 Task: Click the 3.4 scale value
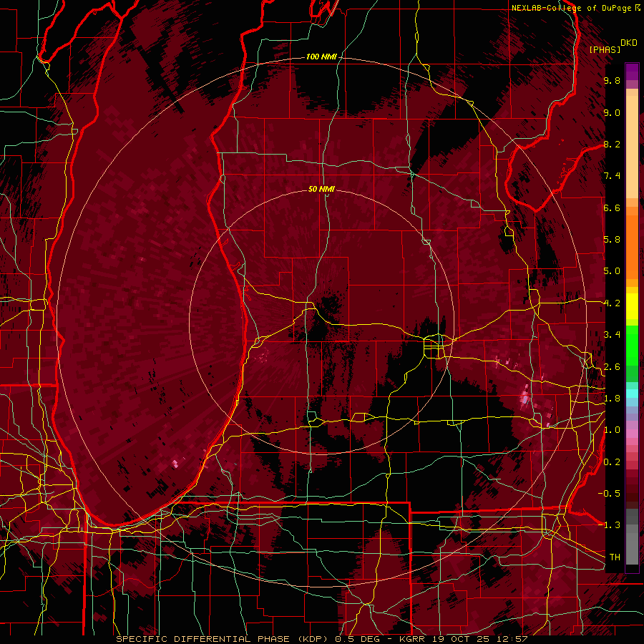(x=612, y=335)
